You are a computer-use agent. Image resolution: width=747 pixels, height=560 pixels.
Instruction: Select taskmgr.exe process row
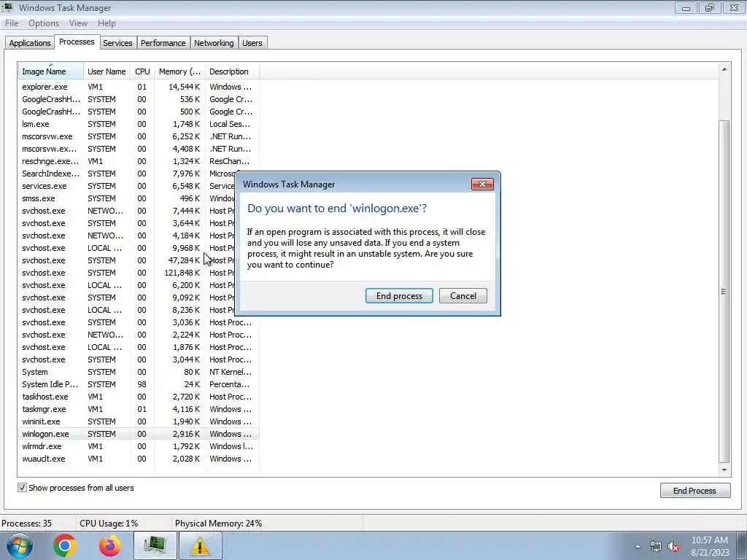(x=138, y=409)
